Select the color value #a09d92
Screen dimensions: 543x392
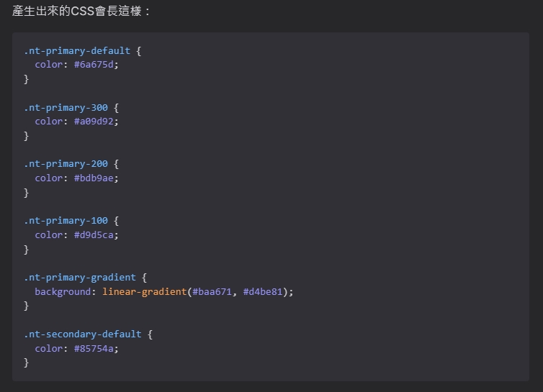pyautogui.click(x=94, y=122)
